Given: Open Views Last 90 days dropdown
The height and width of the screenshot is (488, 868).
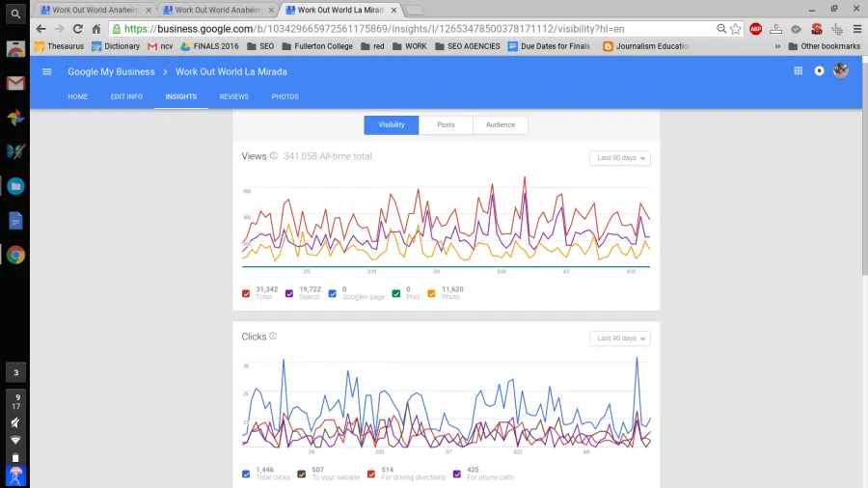Looking at the screenshot, I should 619,158.
